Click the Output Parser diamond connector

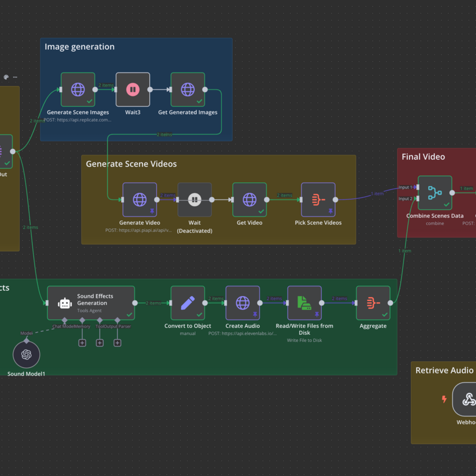[x=117, y=320]
